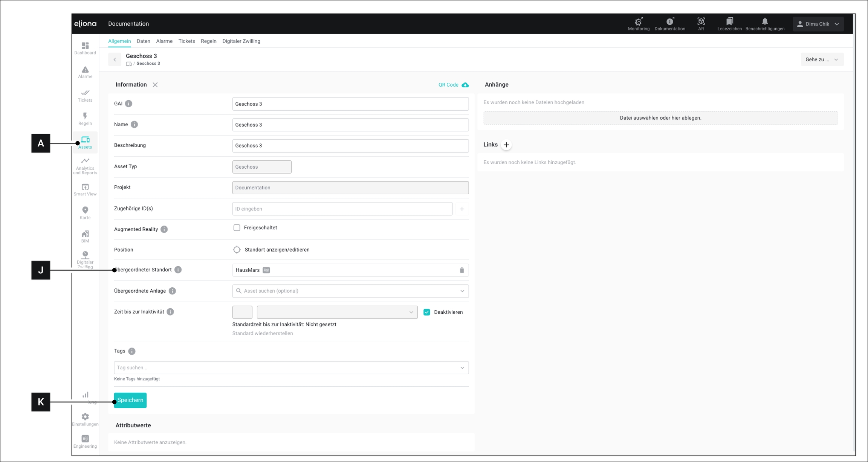Open Übergeordnete Anlage asset search dropdown
Screen dimensions: 868x462
click(350, 291)
